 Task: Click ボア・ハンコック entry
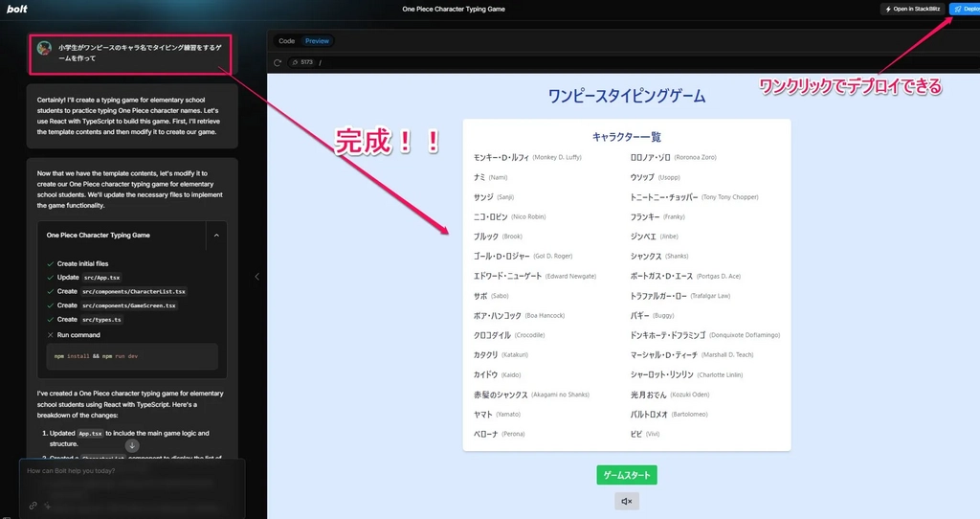point(519,316)
